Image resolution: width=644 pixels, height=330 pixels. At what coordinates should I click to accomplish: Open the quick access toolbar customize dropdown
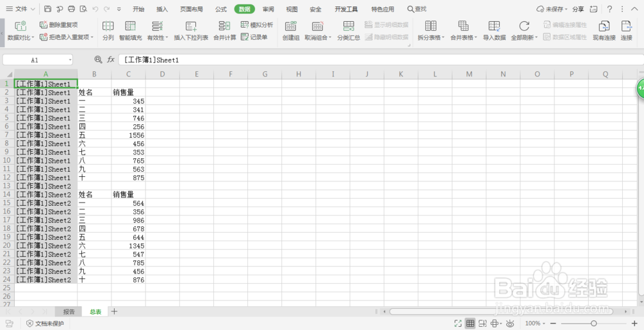(x=119, y=8)
